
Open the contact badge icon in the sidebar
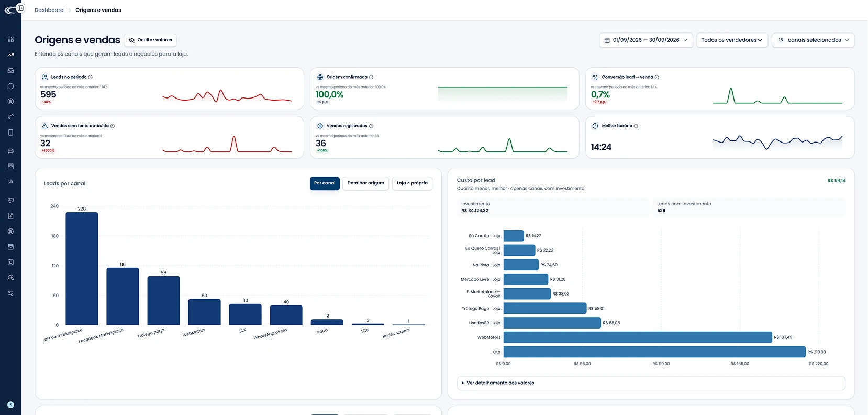click(10, 262)
